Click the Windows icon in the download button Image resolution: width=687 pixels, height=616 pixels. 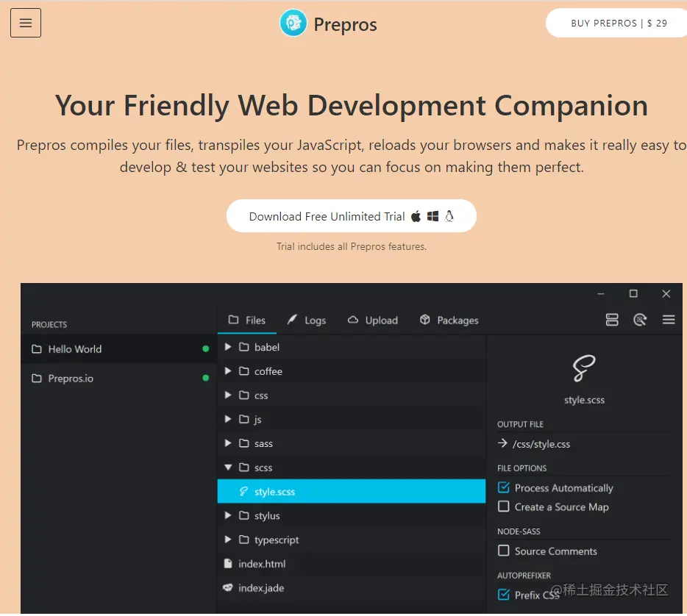pyautogui.click(x=433, y=216)
